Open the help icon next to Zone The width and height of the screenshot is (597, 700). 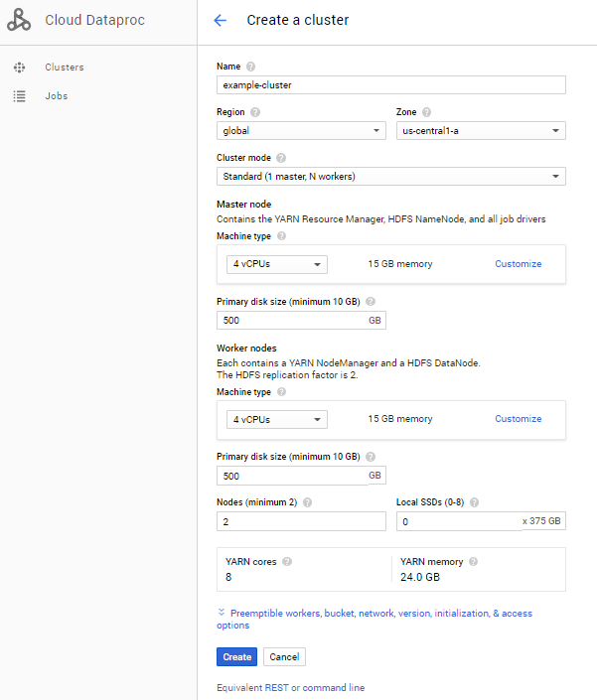tap(426, 112)
